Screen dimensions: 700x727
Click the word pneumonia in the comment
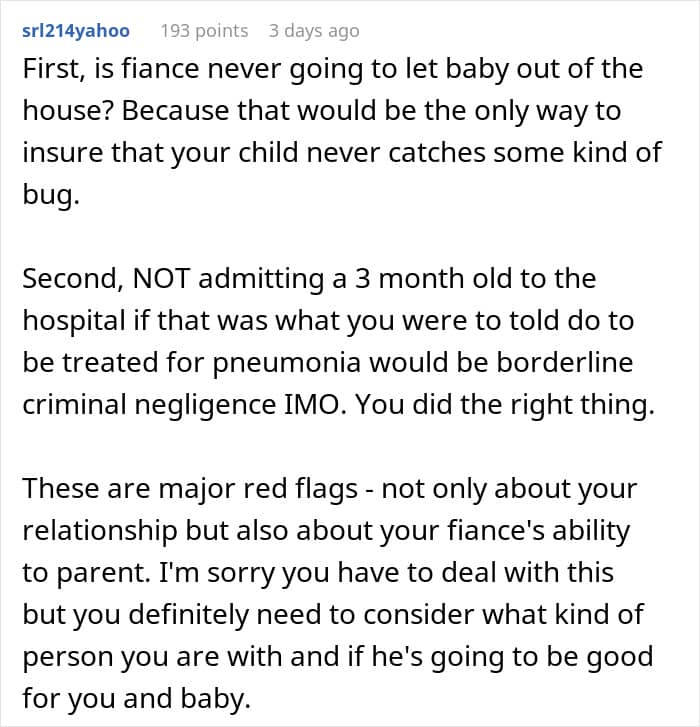[x=286, y=364]
